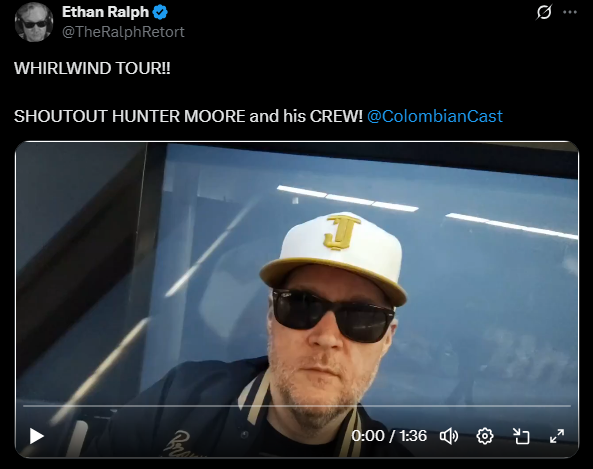The height and width of the screenshot is (469, 593).
Task: Click the sunglasses in the video frame
Action: click(333, 315)
